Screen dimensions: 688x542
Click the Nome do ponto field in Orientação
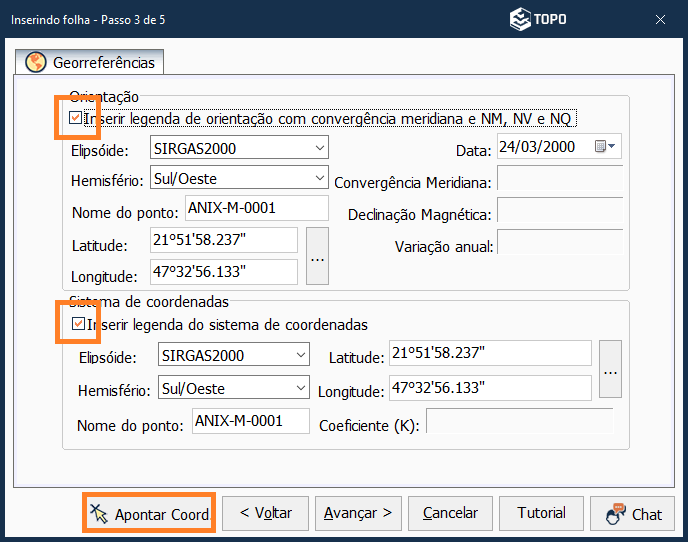click(x=257, y=208)
